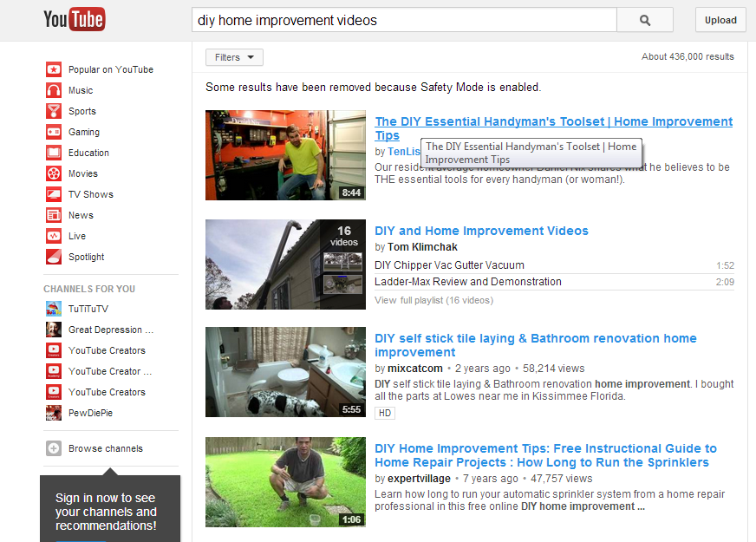Open the How Long to Run the Sprinklers title

[x=546, y=455]
